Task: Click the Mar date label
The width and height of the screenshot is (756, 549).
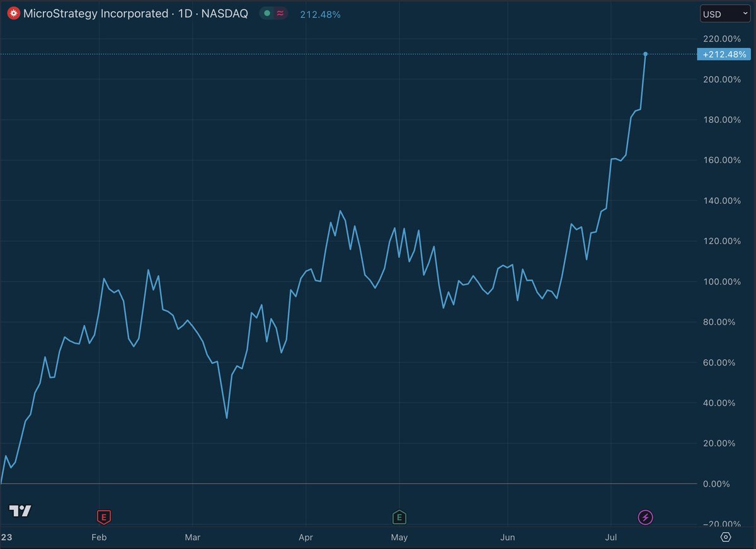Action: pyautogui.click(x=192, y=537)
